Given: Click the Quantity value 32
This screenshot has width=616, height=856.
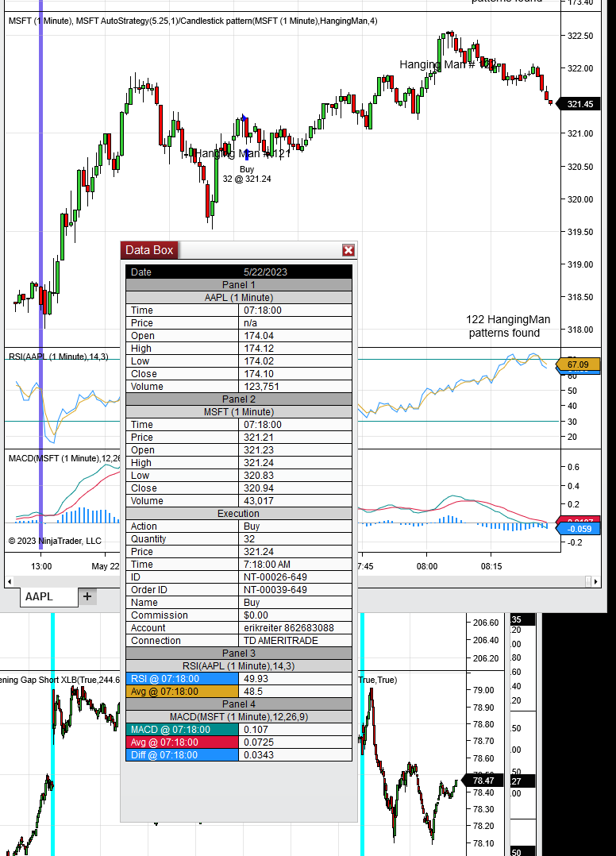Looking at the screenshot, I should [x=249, y=538].
